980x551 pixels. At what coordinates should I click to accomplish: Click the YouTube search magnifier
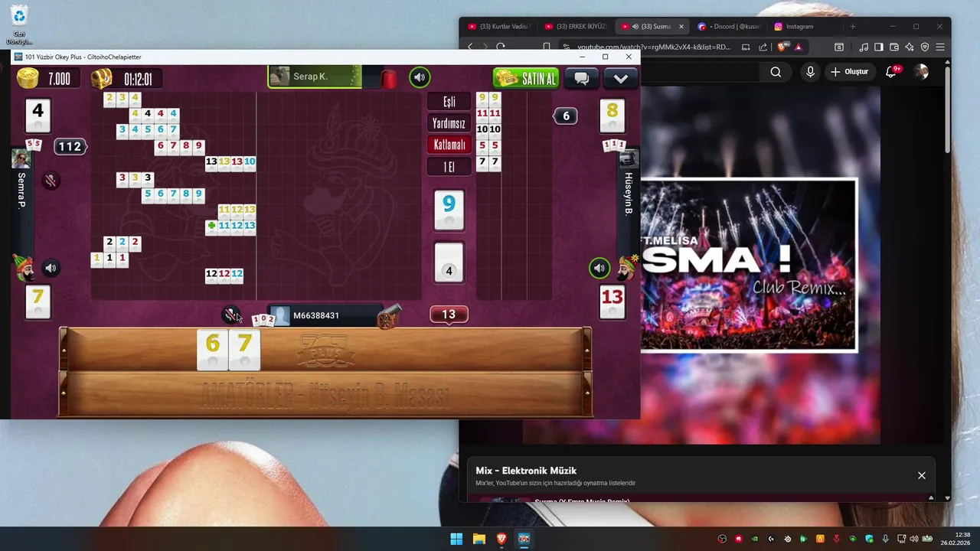(776, 72)
